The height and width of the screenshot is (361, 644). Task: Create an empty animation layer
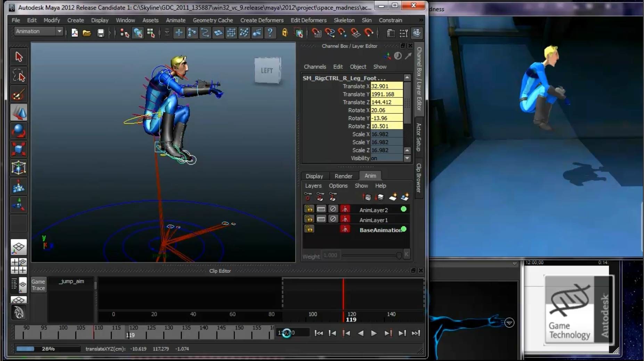393,197
